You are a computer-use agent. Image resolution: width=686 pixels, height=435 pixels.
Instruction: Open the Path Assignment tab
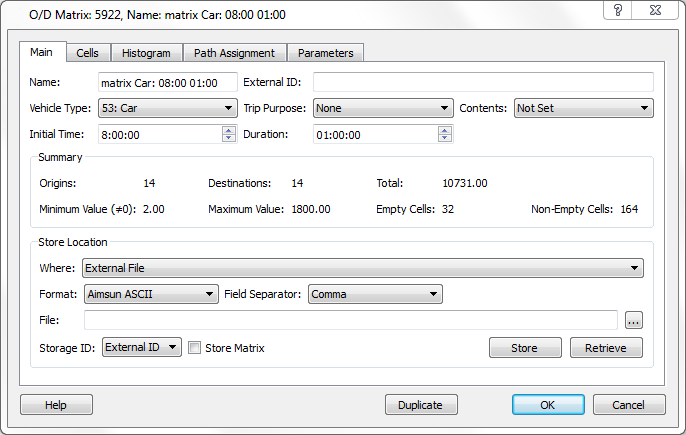pos(234,53)
